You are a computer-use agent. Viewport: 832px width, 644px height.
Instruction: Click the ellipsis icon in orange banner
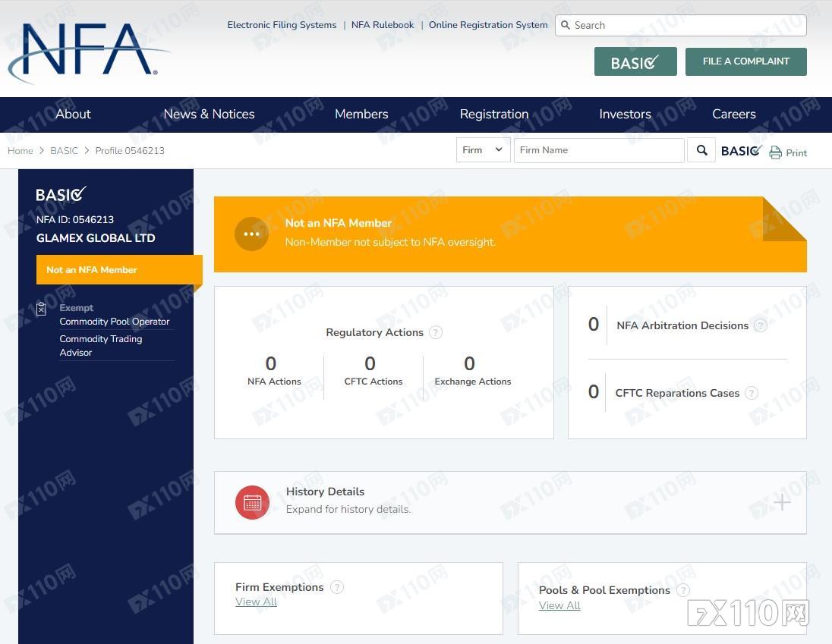251,234
